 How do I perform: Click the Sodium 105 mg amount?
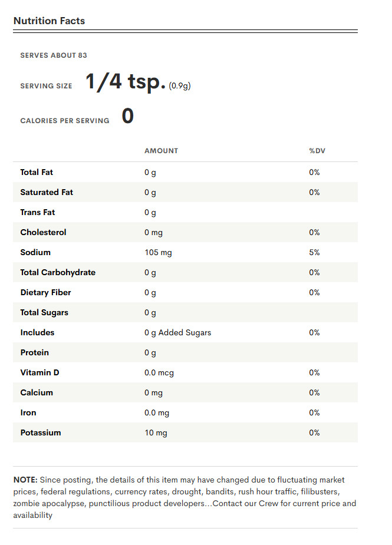(x=158, y=253)
